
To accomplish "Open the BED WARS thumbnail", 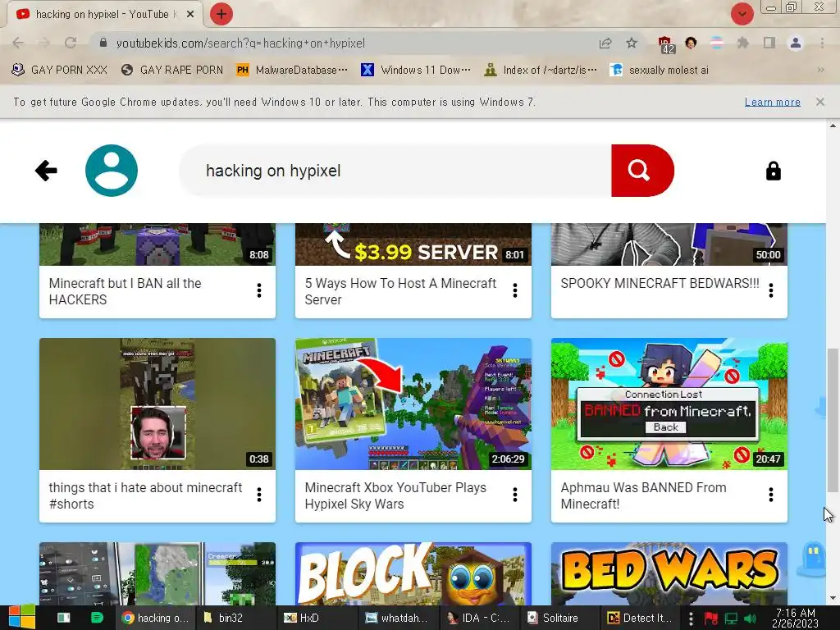I will pos(669,573).
